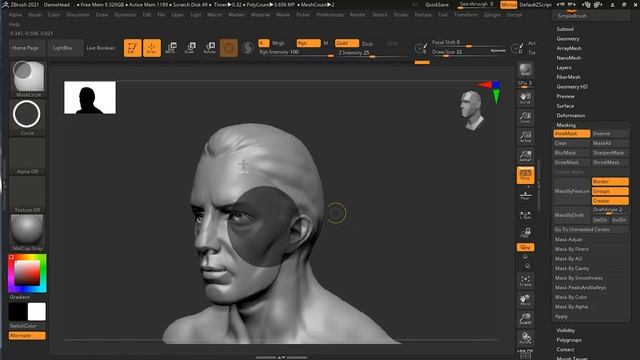Expand the Visibility section
Image resolution: width=640 pixels, height=360 pixels.
[565, 330]
